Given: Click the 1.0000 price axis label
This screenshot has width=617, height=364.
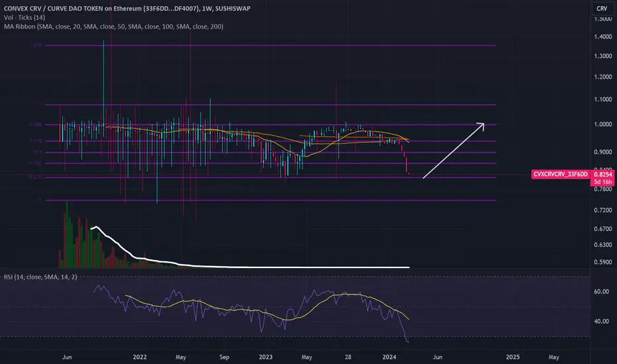Looking at the screenshot, I should [x=603, y=124].
